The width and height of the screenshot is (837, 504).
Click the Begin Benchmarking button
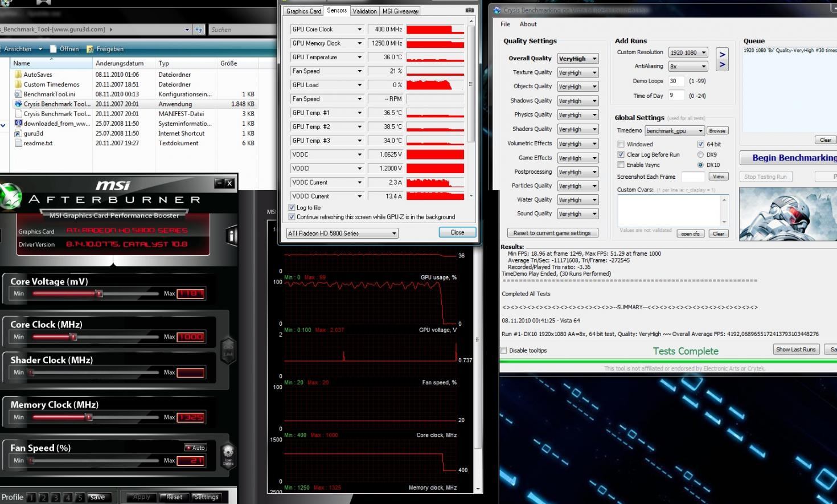789,158
